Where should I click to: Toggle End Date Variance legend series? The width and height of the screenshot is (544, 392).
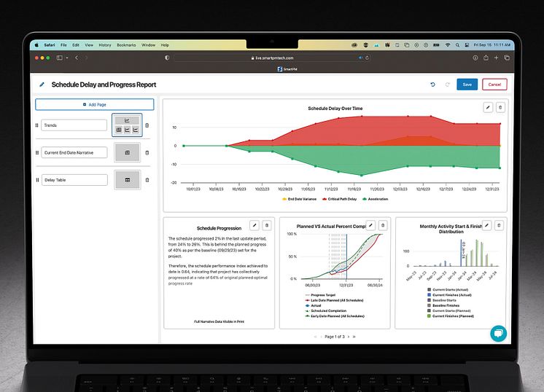click(299, 200)
